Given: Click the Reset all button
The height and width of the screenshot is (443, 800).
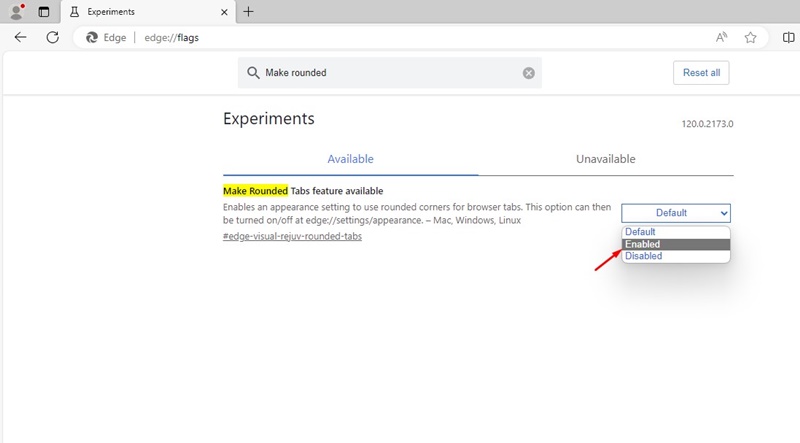Looking at the screenshot, I should (701, 72).
